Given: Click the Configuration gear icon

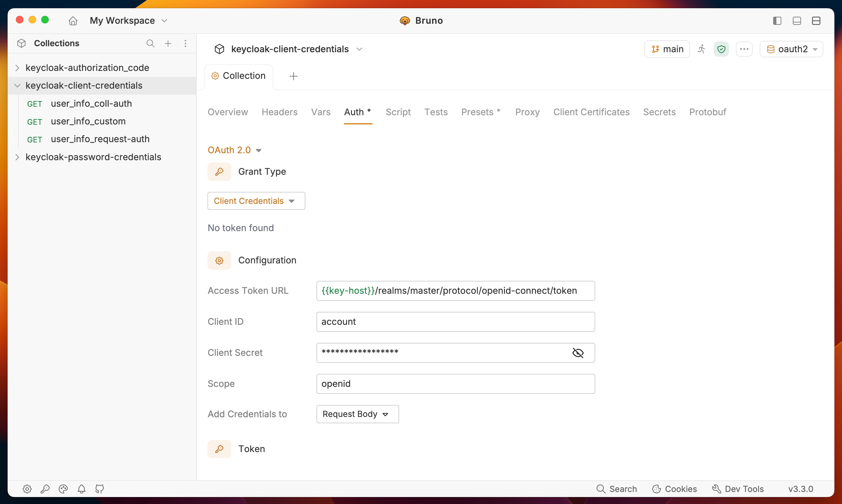Looking at the screenshot, I should coord(219,261).
